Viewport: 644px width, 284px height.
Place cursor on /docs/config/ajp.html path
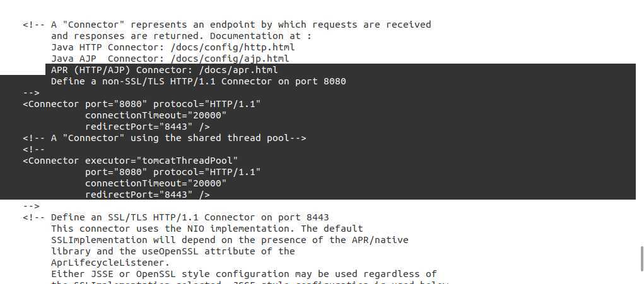(230, 59)
